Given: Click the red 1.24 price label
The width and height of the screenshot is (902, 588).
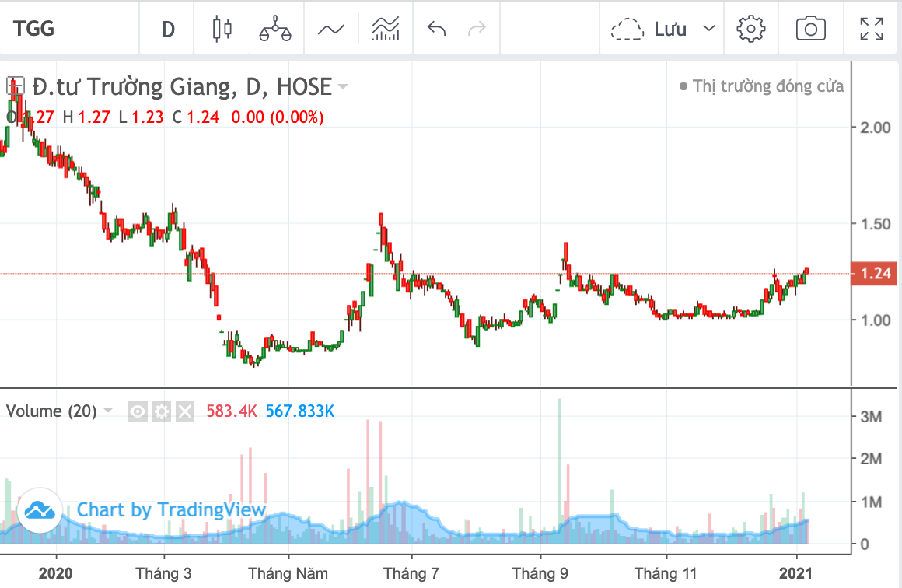Looking at the screenshot, I should click(875, 274).
